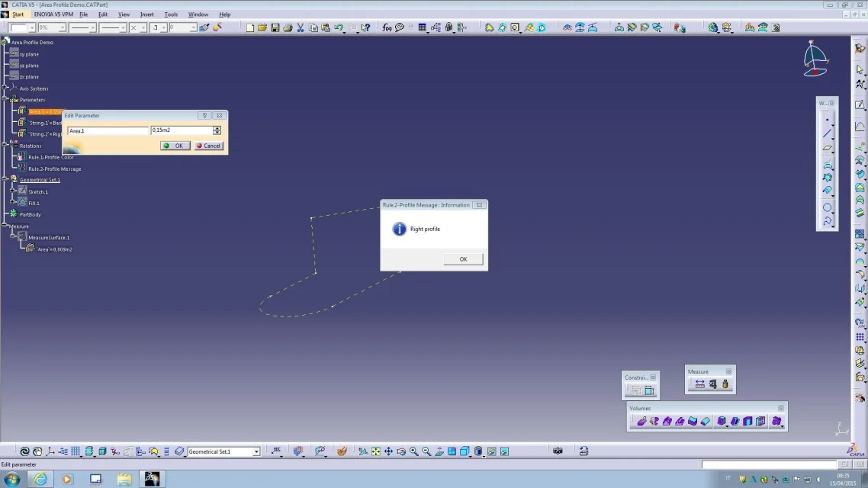Confirm OK in Right profile message box
Screen dimensions: 868x488
click(463, 259)
